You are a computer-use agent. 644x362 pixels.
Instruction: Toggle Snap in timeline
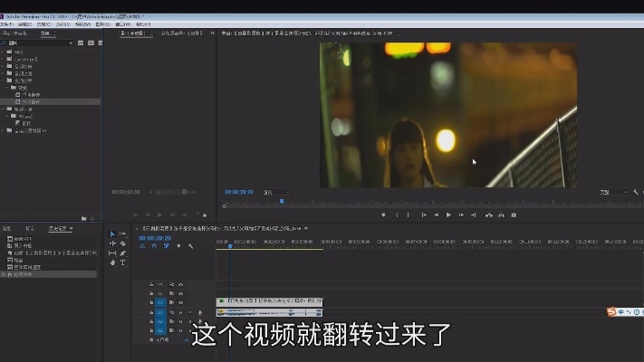pyautogui.click(x=154, y=246)
